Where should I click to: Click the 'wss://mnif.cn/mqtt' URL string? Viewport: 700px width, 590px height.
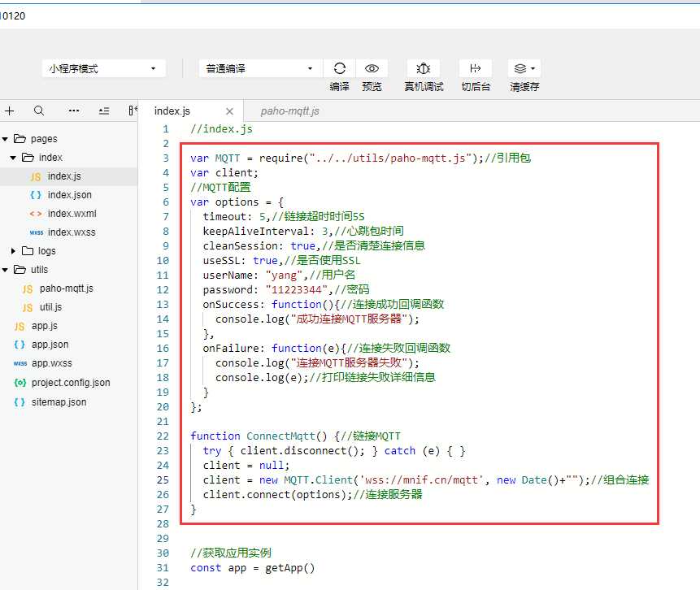coord(421,480)
